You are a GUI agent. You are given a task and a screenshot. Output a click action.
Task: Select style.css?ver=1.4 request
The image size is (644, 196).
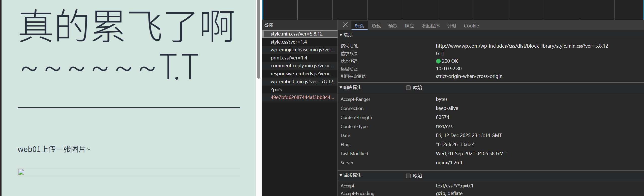(x=300, y=42)
